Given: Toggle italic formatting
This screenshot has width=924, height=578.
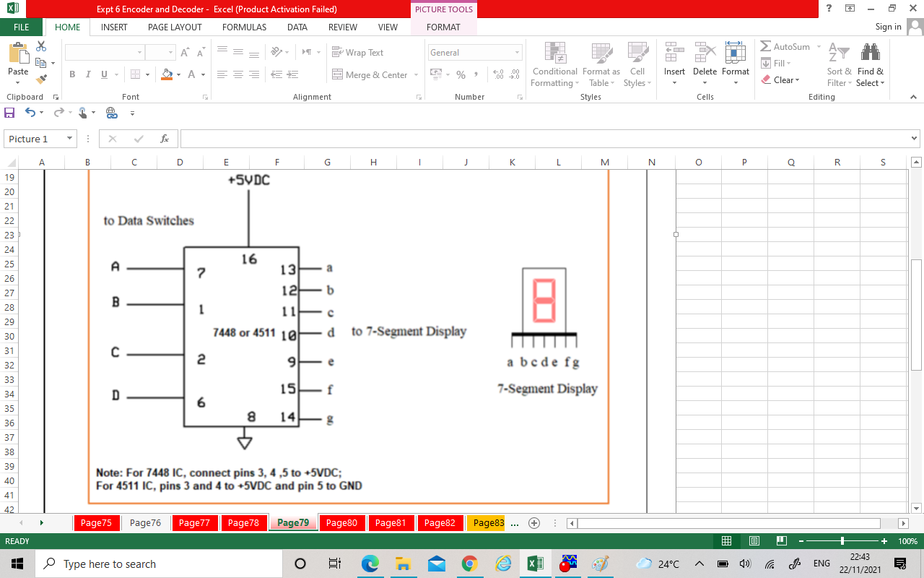Looking at the screenshot, I should 87,74.
